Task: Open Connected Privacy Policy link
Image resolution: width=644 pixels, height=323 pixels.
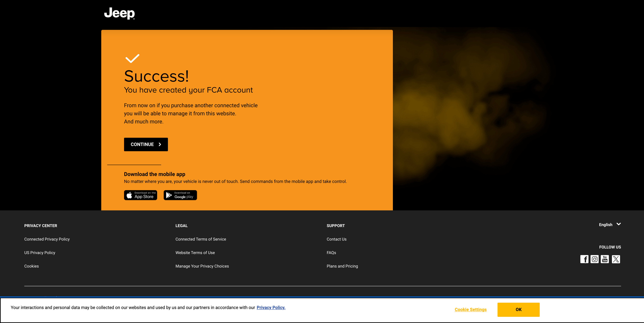Action: tap(47, 239)
